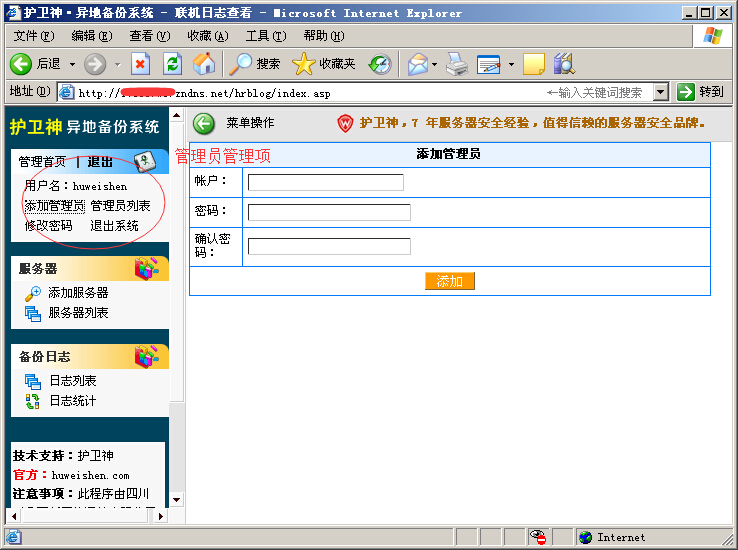Click the 退出 link in header

coord(100,162)
